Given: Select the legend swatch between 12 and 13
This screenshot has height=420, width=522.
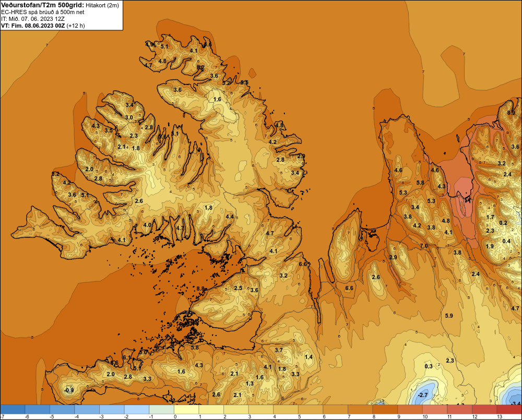Looking at the screenshot, I should pos(484,410).
